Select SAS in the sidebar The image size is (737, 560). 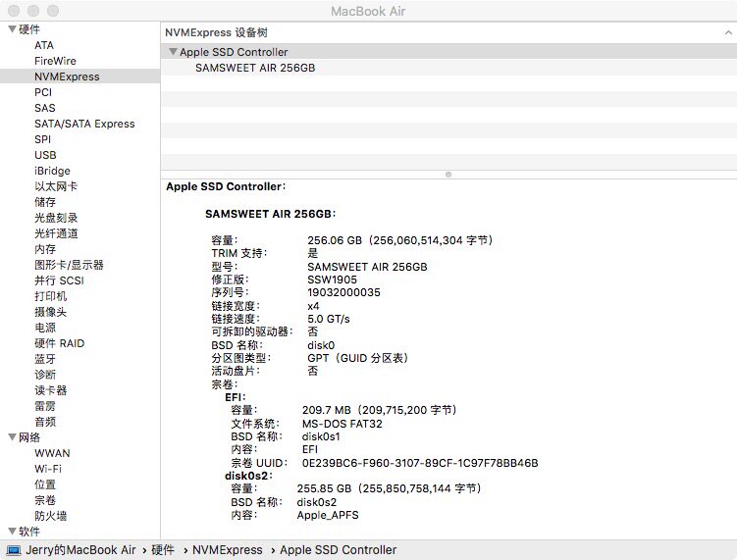45,108
